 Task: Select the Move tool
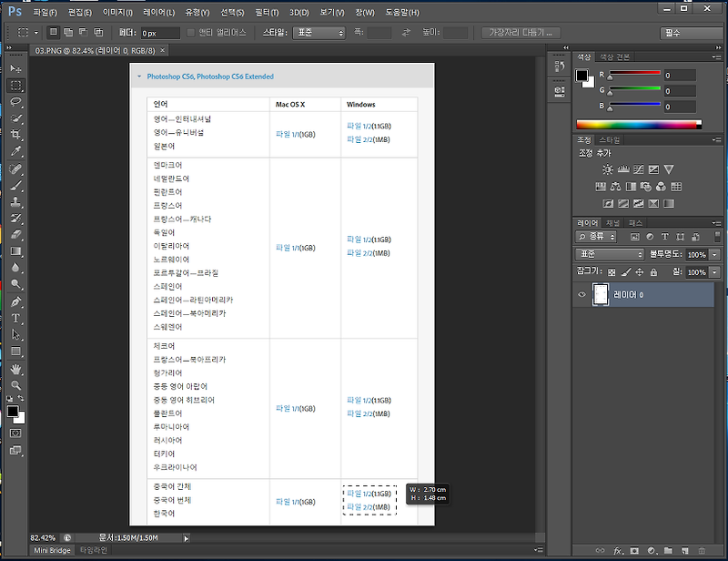pos(15,69)
